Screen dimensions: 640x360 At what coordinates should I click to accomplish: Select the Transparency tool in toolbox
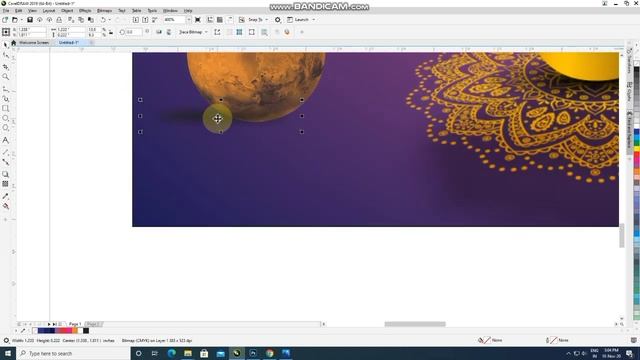pos(5,184)
